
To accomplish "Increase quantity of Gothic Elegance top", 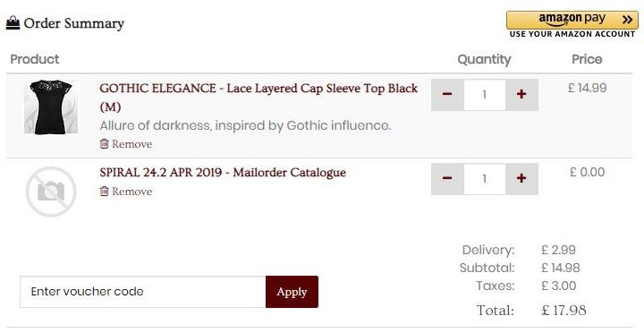I will pos(521,95).
